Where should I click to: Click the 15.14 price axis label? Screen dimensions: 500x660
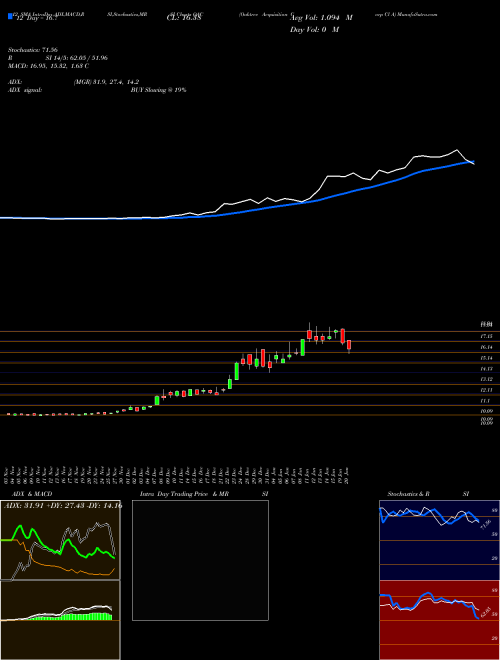coord(487,358)
